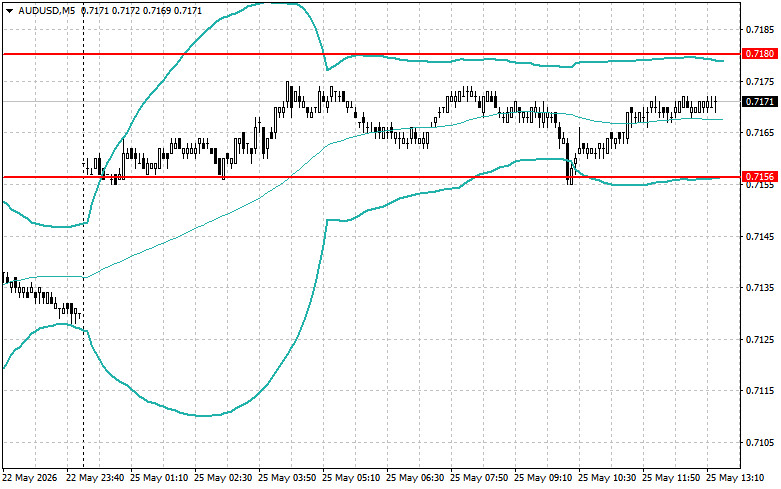Select the 0.7185 price axis label
This screenshot has width=781, height=489.
click(760, 30)
